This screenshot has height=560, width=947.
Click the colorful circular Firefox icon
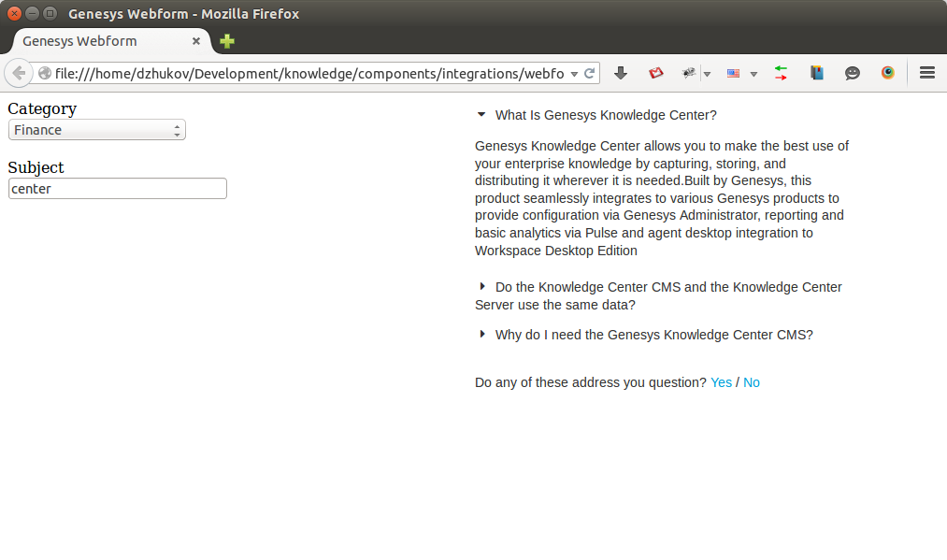click(x=888, y=73)
